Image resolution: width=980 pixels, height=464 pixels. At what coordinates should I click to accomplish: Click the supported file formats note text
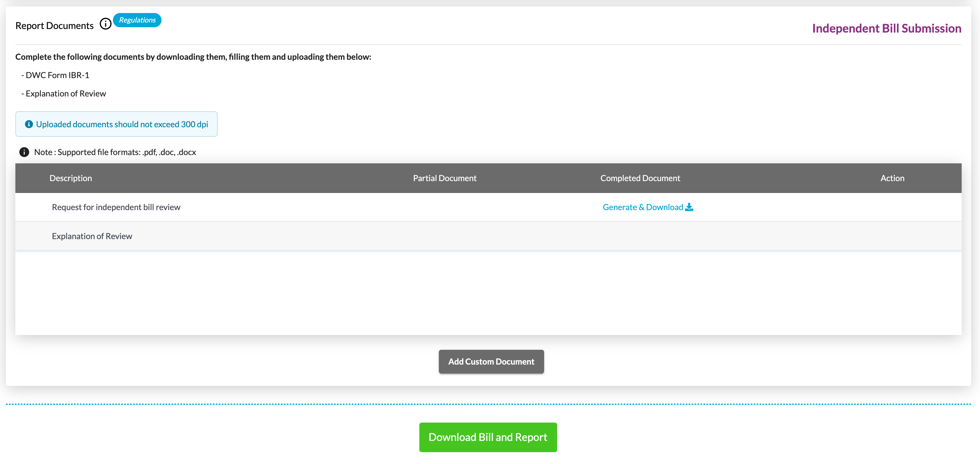[x=115, y=152]
